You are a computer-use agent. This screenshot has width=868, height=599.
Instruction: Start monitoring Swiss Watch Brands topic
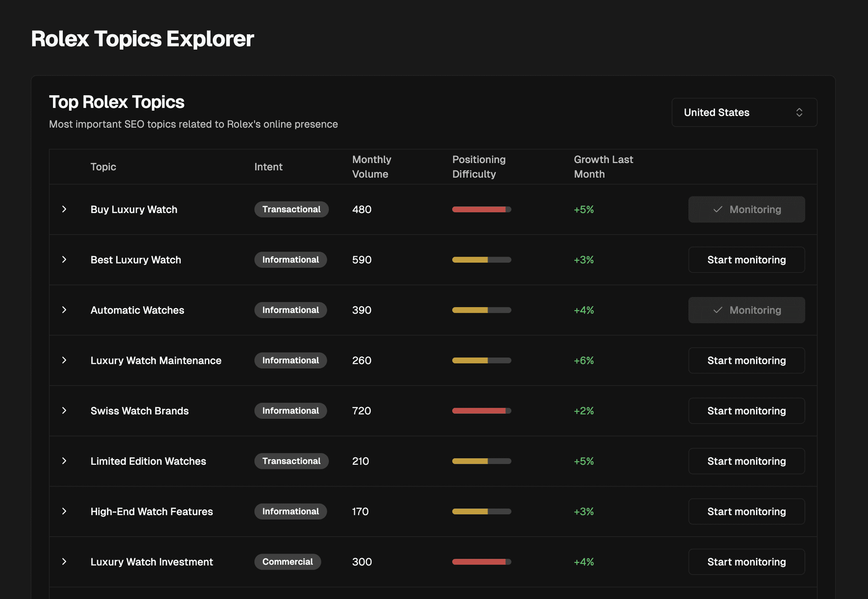[x=746, y=411]
